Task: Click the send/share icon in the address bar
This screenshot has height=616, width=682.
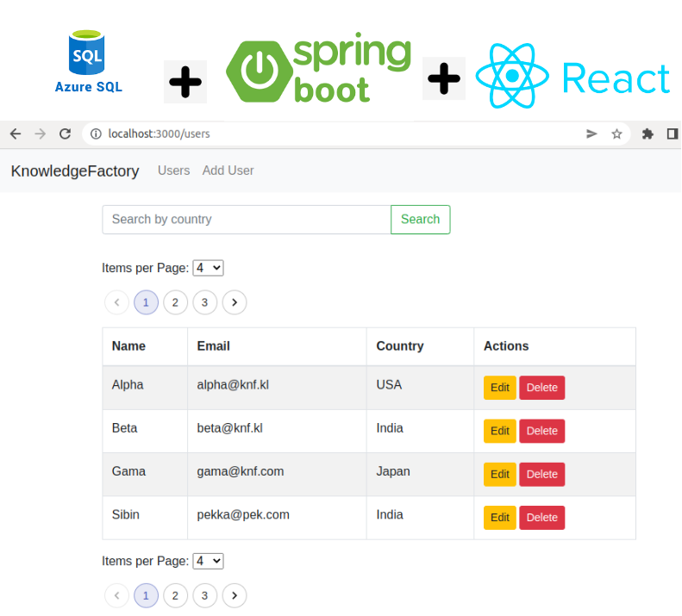Action: tap(591, 134)
